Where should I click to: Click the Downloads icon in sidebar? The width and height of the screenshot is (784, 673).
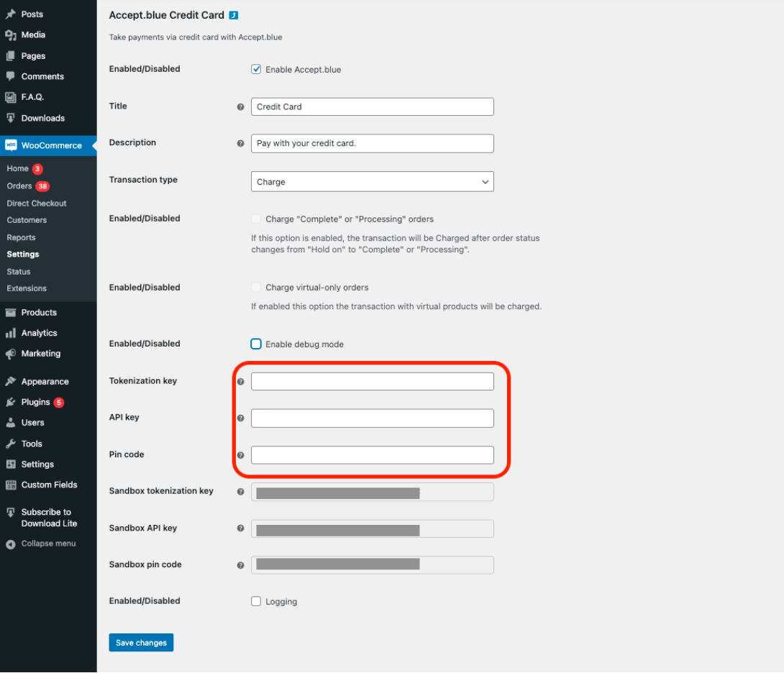coord(11,118)
